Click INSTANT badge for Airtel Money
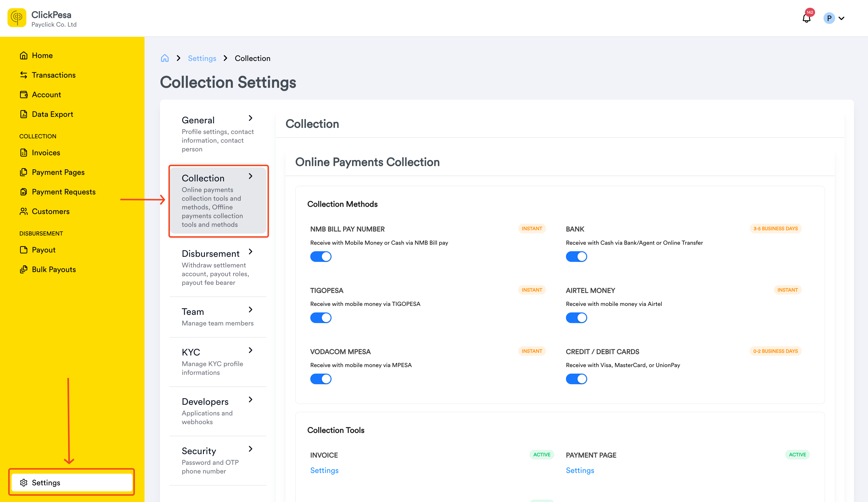 click(x=787, y=290)
